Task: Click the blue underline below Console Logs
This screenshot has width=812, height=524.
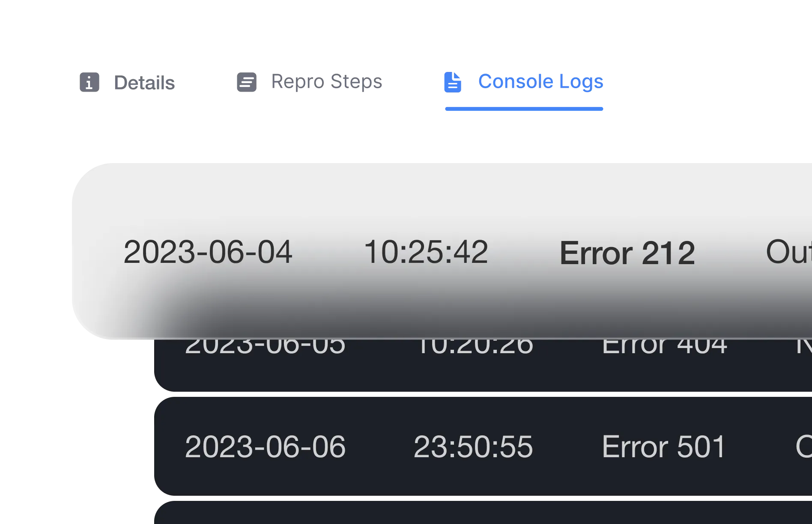Action: tap(523, 110)
